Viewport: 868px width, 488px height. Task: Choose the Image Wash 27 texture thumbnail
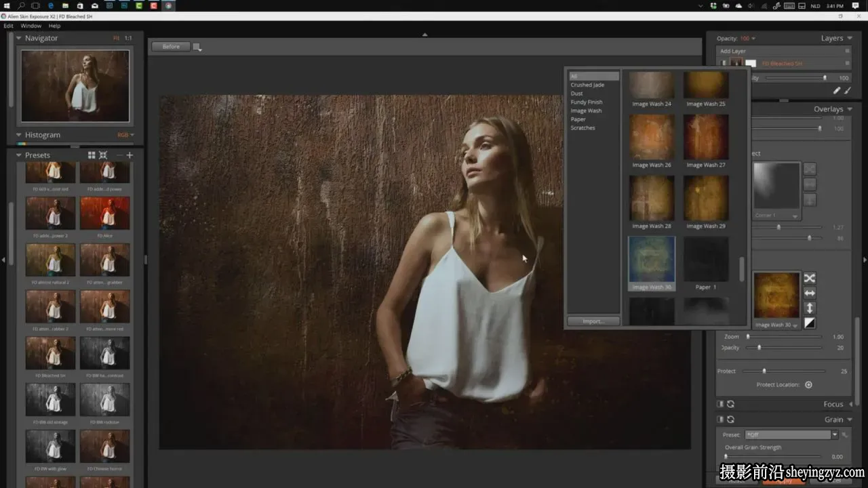coord(706,137)
